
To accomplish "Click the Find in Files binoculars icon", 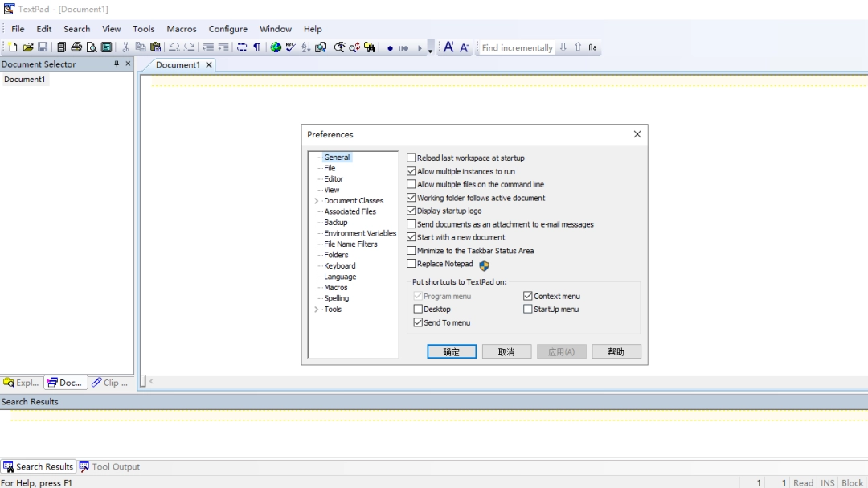I will point(370,47).
